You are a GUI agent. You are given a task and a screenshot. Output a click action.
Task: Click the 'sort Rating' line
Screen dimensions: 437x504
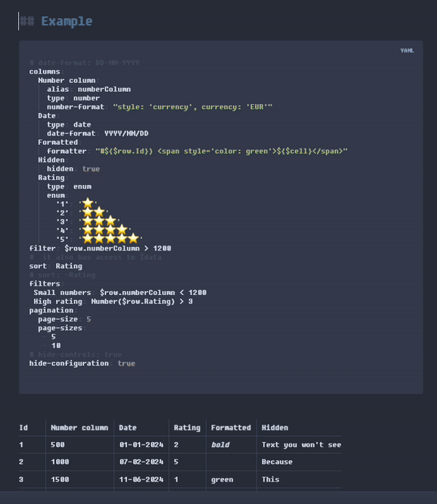tap(55, 266)
